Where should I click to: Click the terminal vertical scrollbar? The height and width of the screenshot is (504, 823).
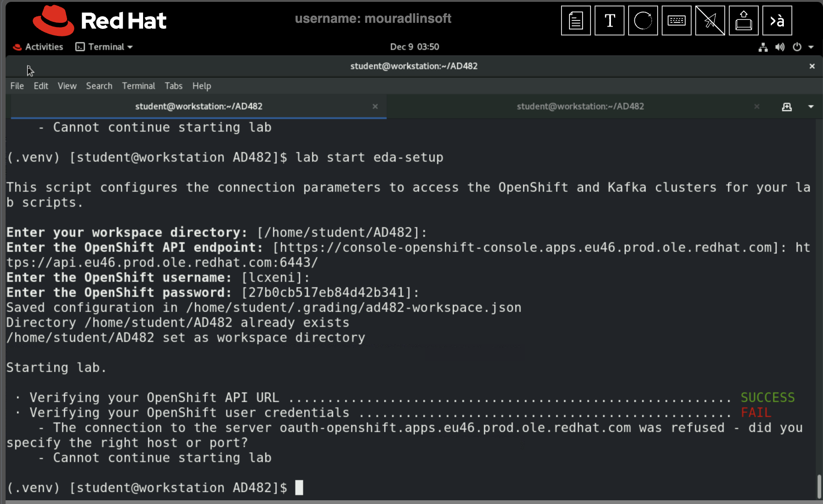pos(819,486)
